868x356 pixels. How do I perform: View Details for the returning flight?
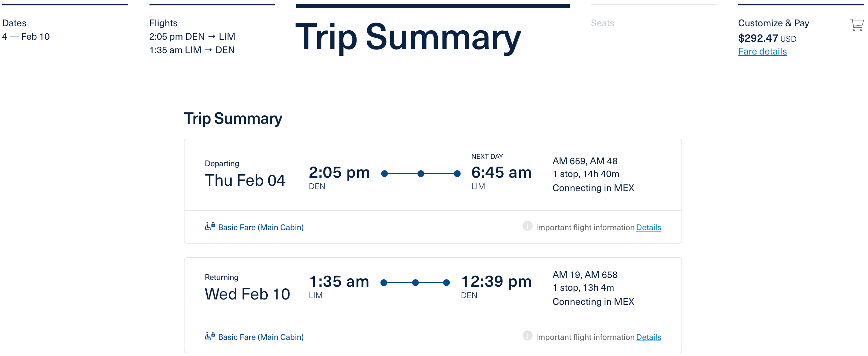[x=648, y=337]
